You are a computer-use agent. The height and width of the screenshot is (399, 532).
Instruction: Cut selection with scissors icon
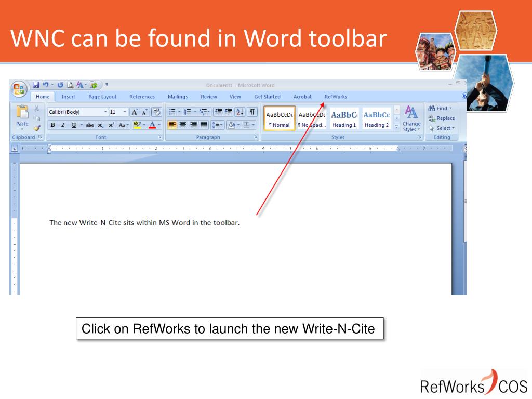[37, 108]
